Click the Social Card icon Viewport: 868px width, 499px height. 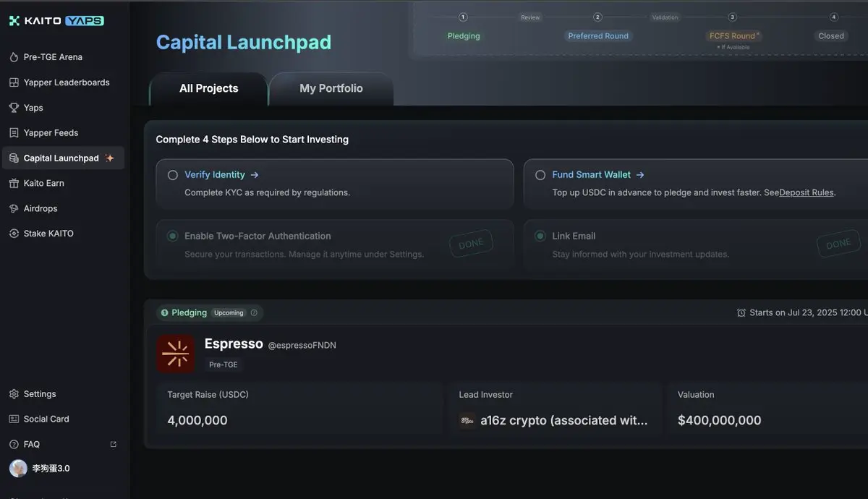coord(14,419)
